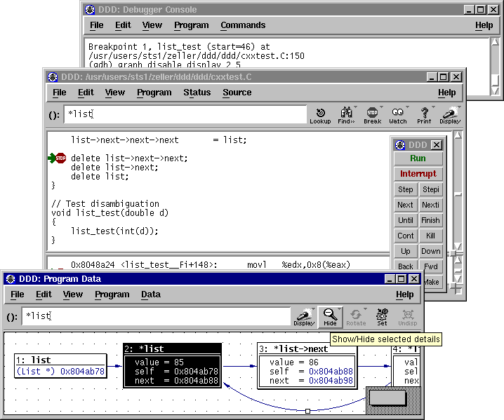The image size is (504, 420).
Task: Close the DDD command tool panel
Action: click(436, 145)
